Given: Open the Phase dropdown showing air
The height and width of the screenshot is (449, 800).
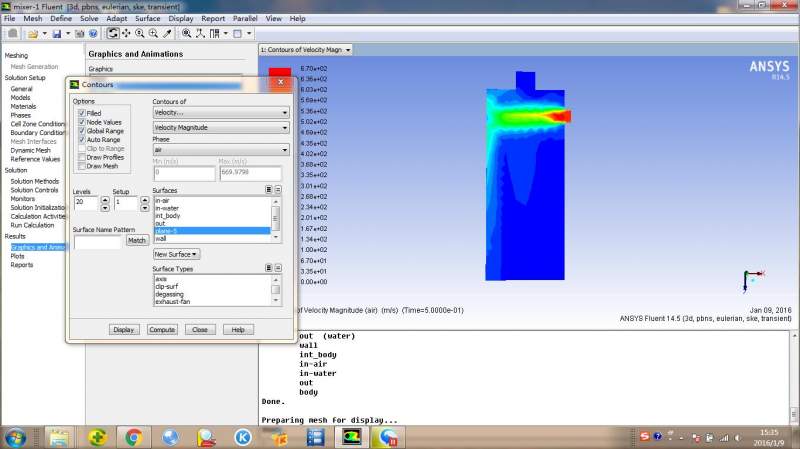Looking at the screenshot, I should click(221, 150).
